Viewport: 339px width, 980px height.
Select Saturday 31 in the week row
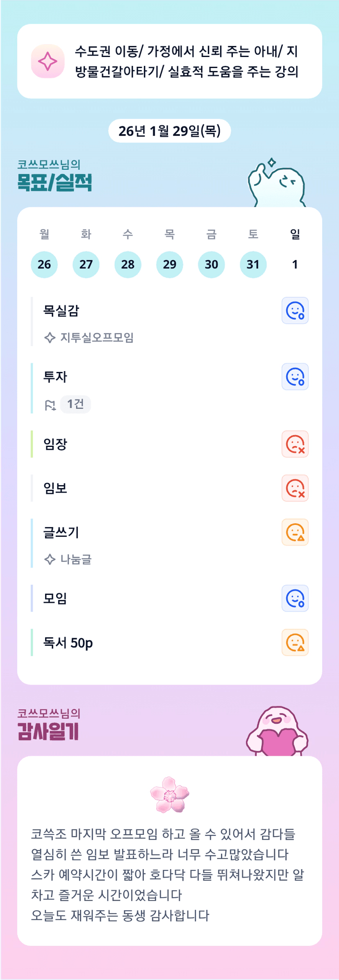[x=253, y=264]
